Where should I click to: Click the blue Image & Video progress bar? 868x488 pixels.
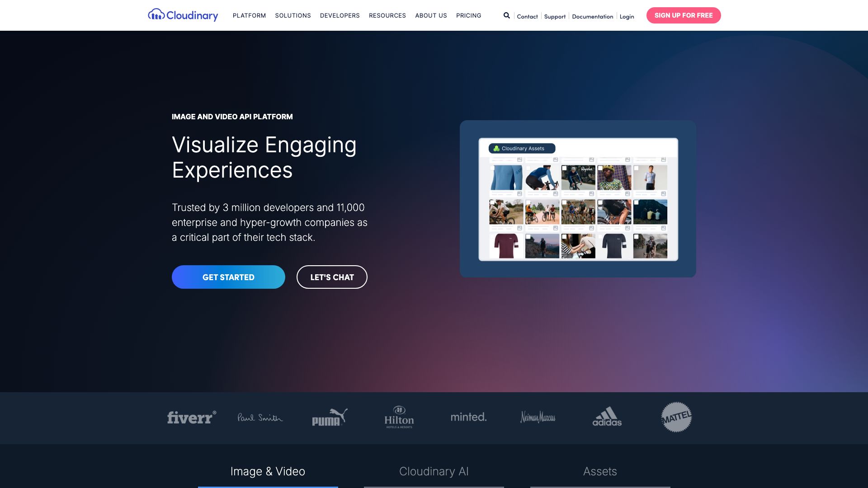(268, 487)
